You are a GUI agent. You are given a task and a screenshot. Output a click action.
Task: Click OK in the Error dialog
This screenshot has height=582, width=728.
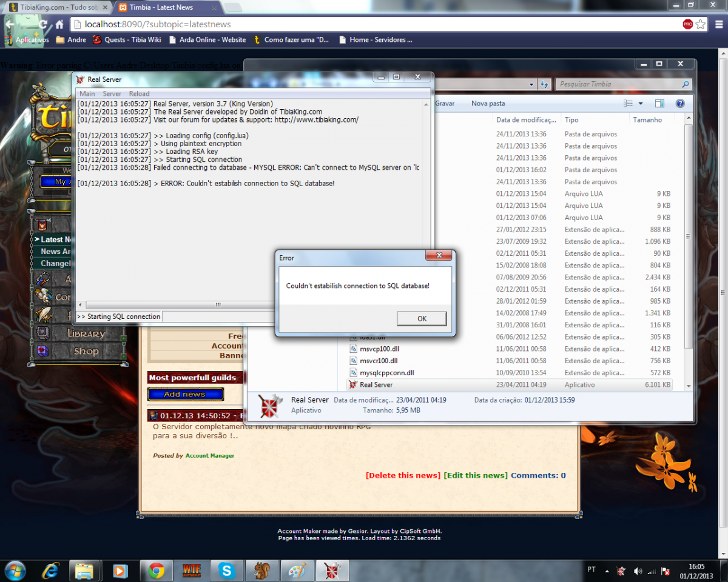pyautogui.click(x=422, y=318)
